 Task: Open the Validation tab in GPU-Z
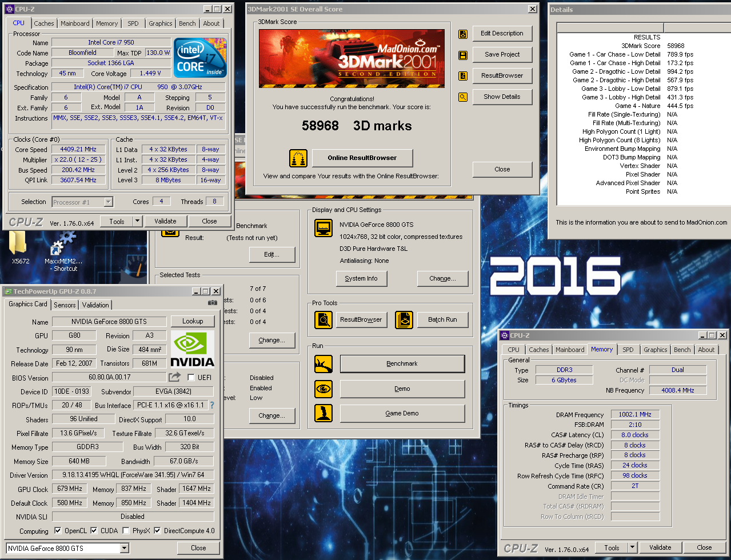pos(95,305)
